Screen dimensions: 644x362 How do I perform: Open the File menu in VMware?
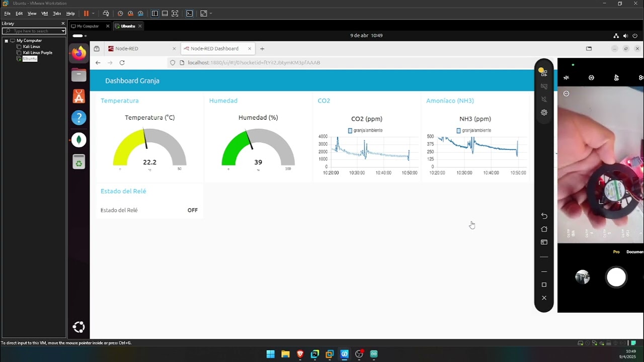(x=7, y=14)
